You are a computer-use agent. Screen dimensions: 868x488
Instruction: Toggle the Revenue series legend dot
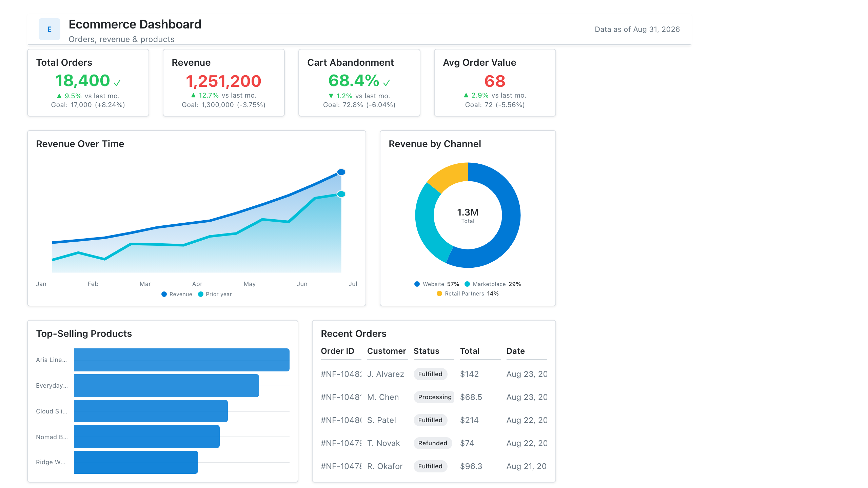[164, 294]
